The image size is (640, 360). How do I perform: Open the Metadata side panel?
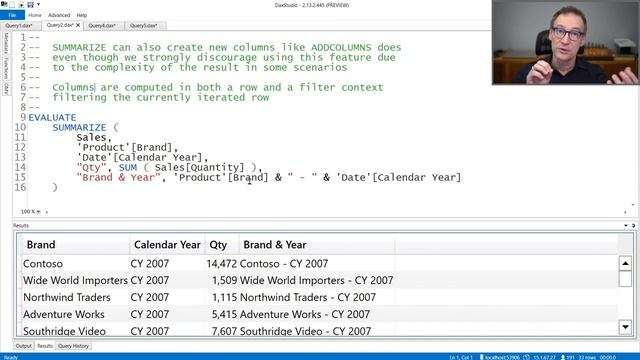coord(6,43)
